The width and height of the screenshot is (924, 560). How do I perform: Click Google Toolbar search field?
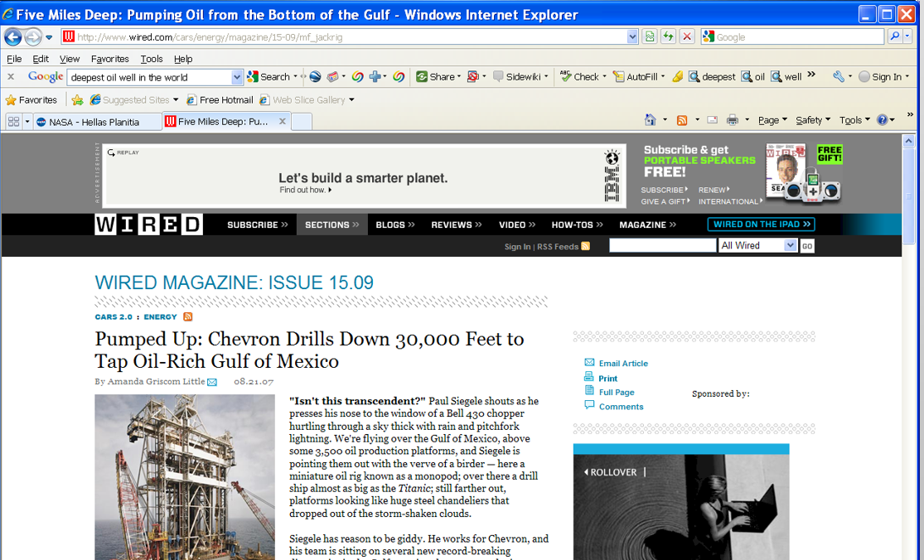[x=150, y=77]
